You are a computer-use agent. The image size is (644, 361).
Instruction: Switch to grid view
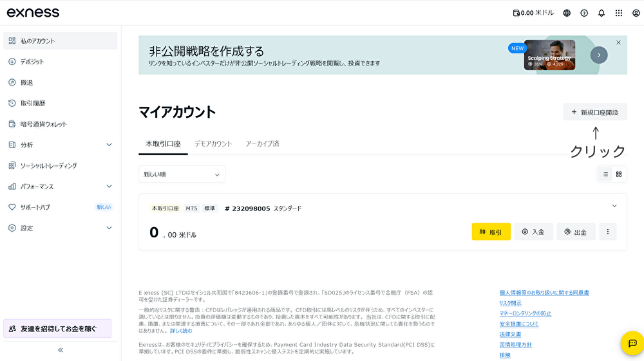click(x=619, y=174)
